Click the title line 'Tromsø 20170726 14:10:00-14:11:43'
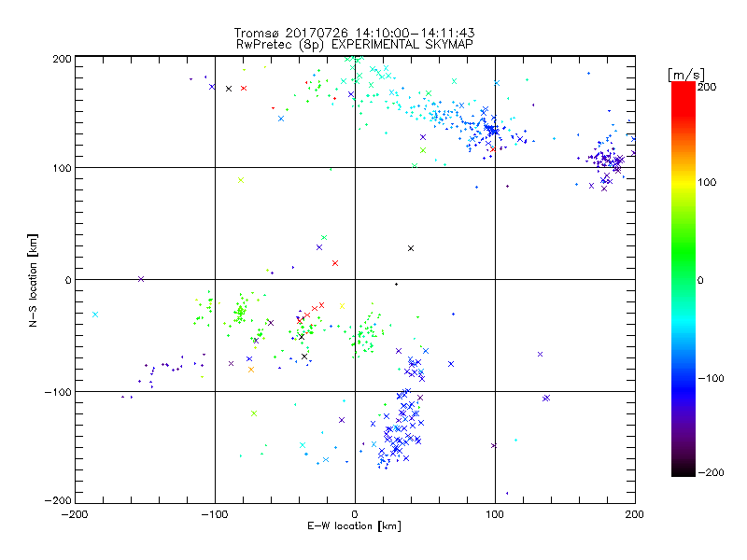This screenshot has height=560, width=747. (354, 33)
